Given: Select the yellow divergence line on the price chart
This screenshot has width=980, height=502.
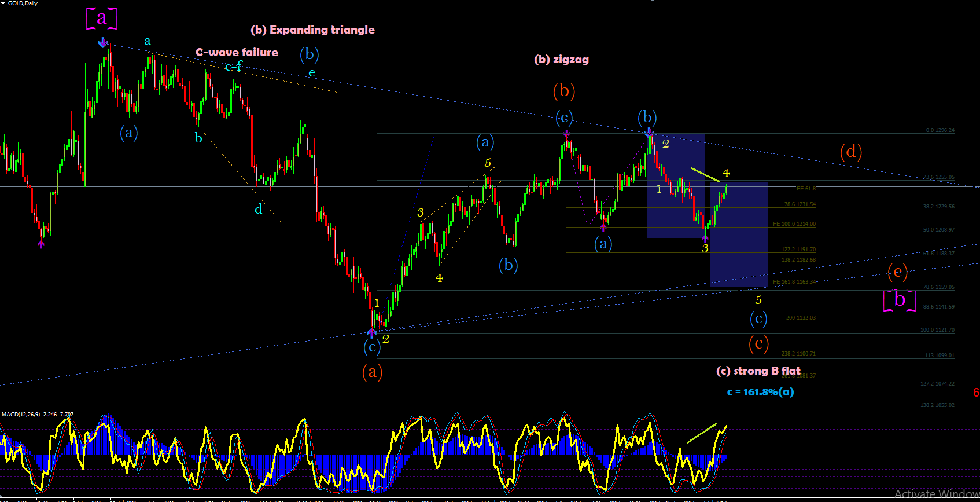Looking at the screenshot, I should pos(705,175).
